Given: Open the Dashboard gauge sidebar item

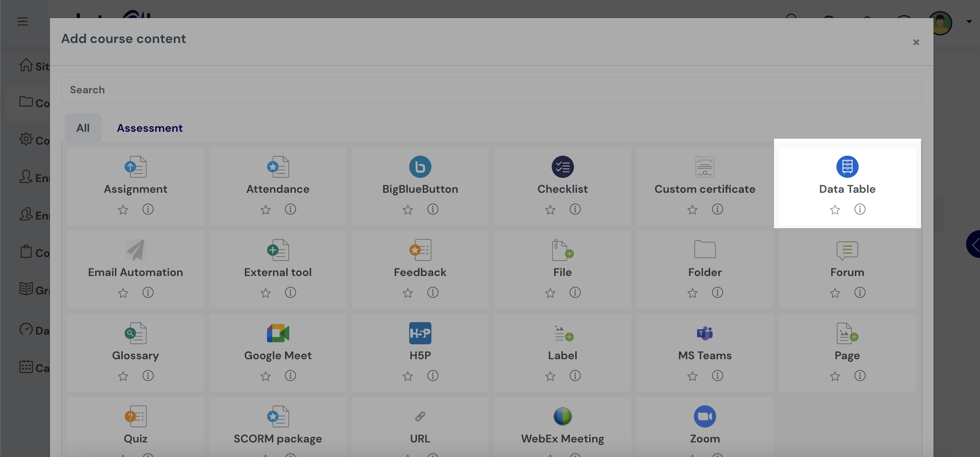Looking at the screenshot, I should tap(34, 330).
